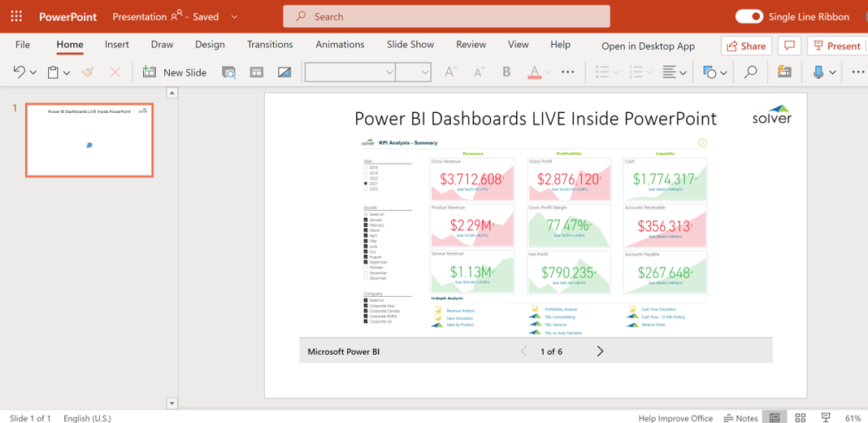
Task: Expand the font name dropdown
Action: coord(388,72)
